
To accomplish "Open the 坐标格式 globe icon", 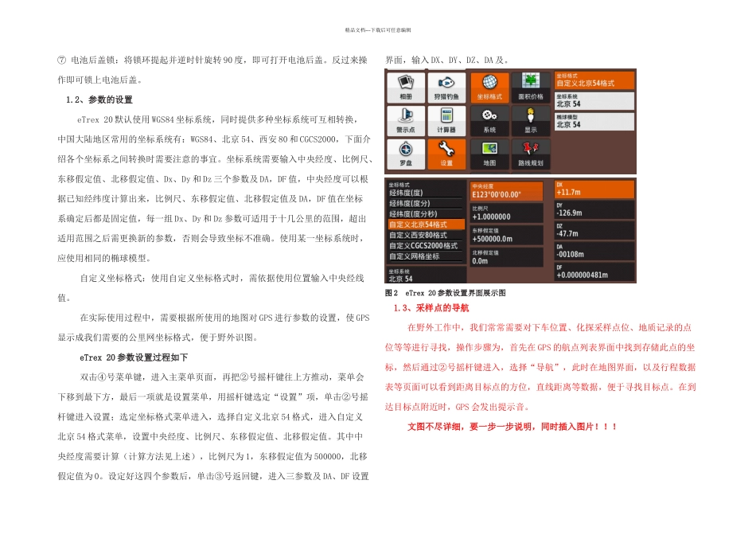I will 489,88.
